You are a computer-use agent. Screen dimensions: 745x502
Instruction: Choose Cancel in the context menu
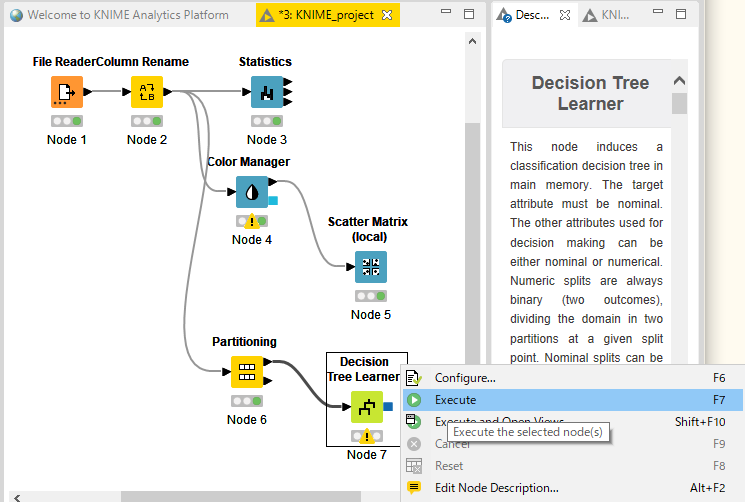point(573,444)
